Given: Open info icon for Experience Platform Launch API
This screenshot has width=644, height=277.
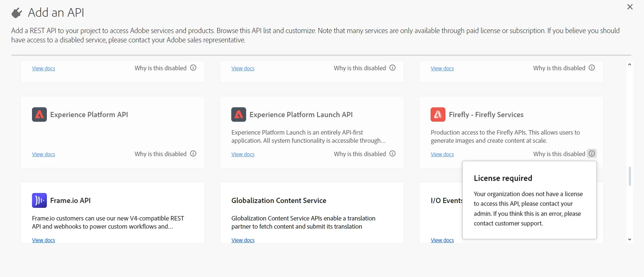Looking at the screenshot, I should [x=393, y=154].
